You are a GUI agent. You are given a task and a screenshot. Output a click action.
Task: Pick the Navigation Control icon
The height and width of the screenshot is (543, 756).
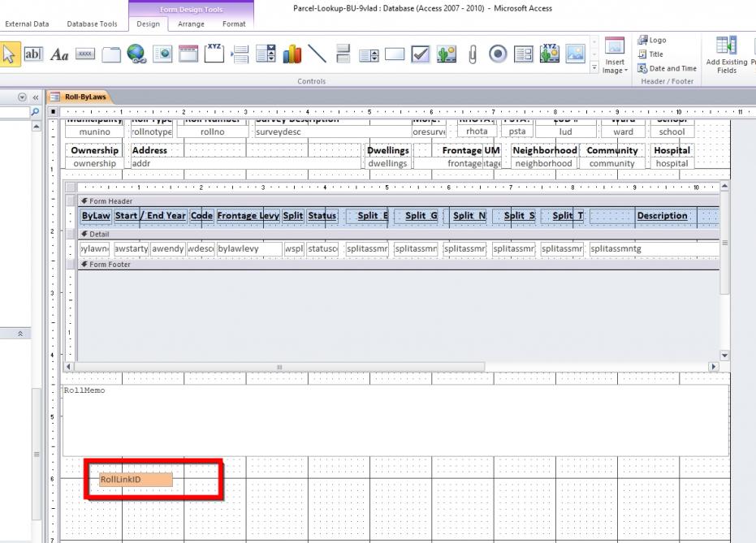point(188,54)
